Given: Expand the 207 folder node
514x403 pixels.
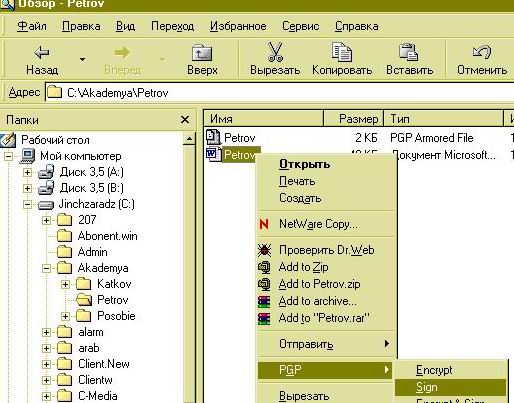Looking at the screenshot, I should coord(47,220).
